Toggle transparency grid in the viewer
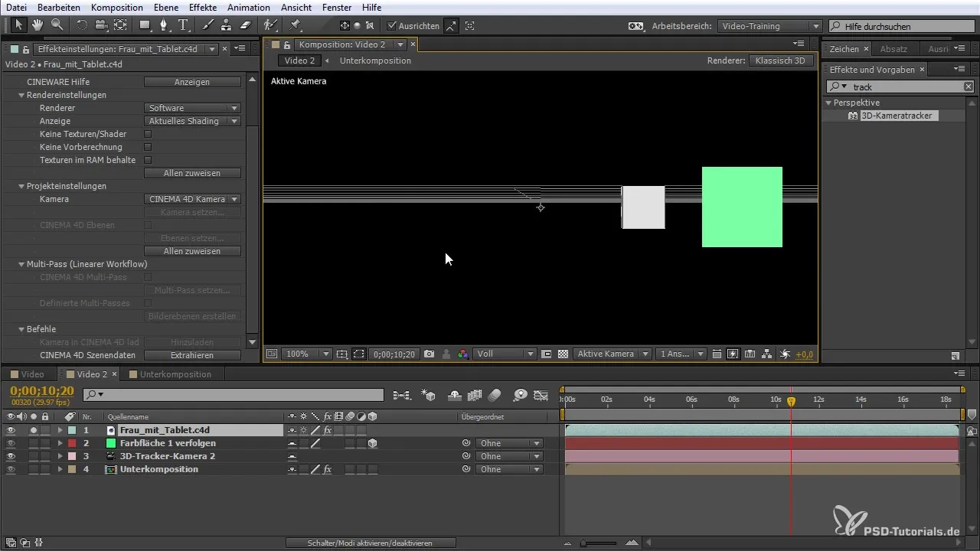 point(563,354)
